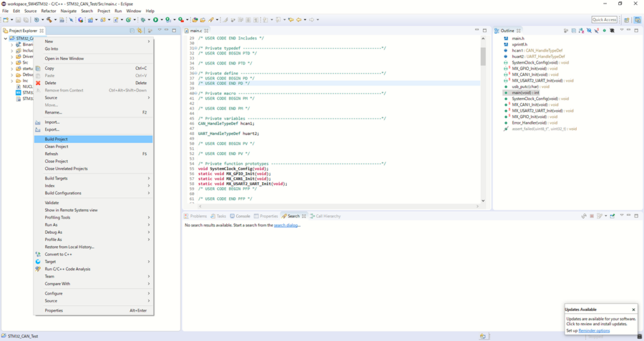Toggle Hide Static Members in Outline toolbar
Screen dimensions: 644x341
[x=596, y=31]
